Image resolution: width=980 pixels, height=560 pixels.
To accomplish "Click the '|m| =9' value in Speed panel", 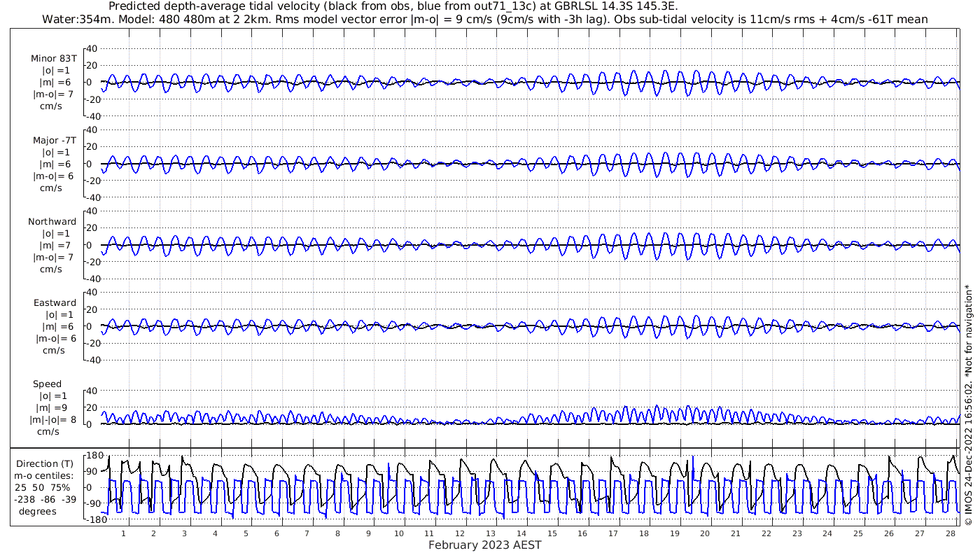I will click(x=52, y=407).
